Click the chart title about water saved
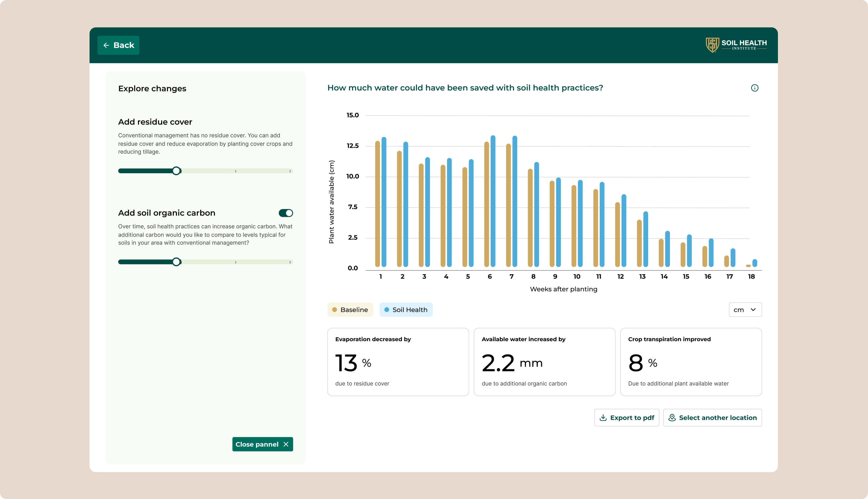 [465, 88]
